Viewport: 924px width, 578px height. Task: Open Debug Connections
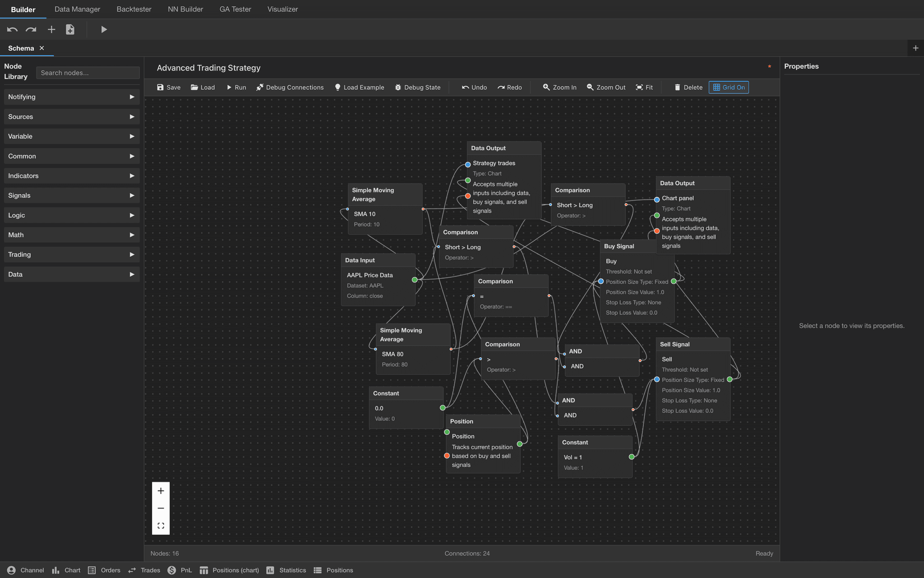pyautogui.click(x=290, y=87)
